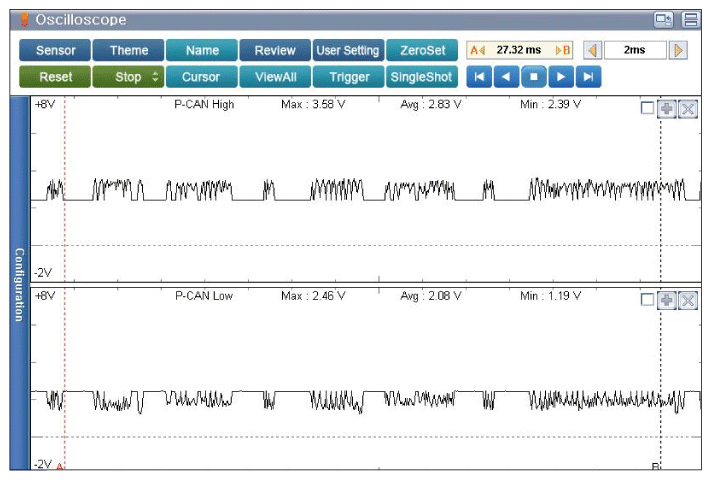Toggle the Cursor display button
This screenshot has height=480, width=711.
[x=201, y=76]
